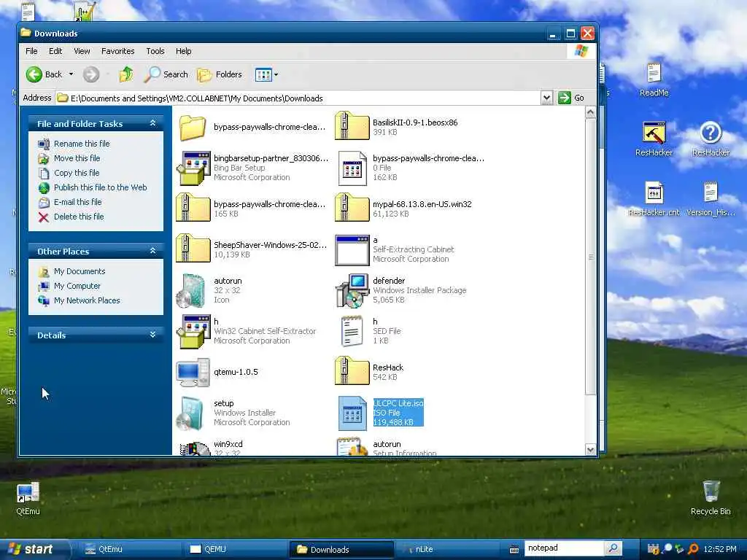Click Publish this file to the Web
Viewport: 747px width, 560px height.
coord(100,187)
